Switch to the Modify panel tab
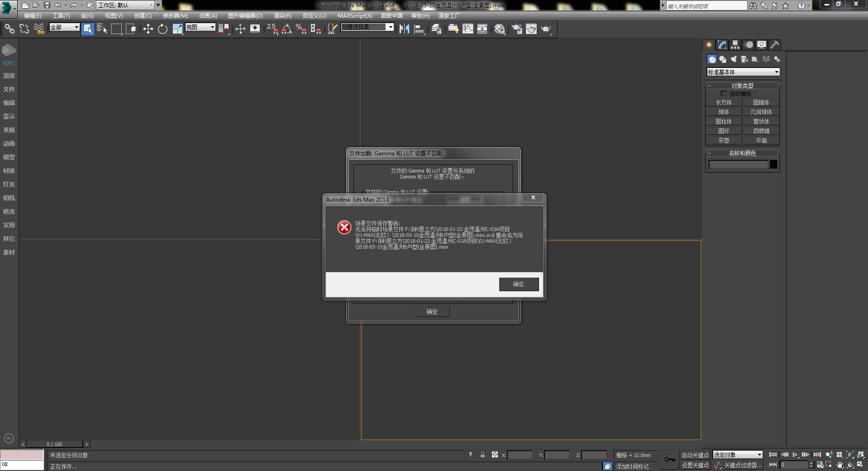This screenshot has width=868, height=471. pos(722,45)
